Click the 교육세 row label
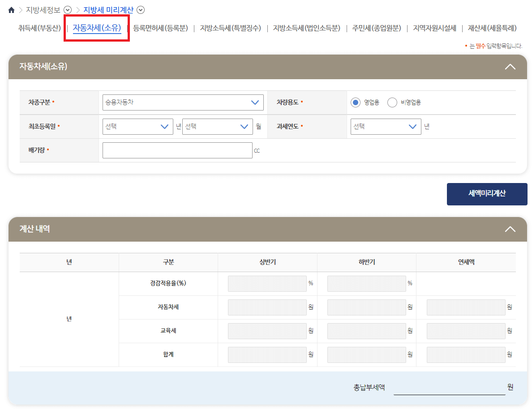 (x=168, y=331)
